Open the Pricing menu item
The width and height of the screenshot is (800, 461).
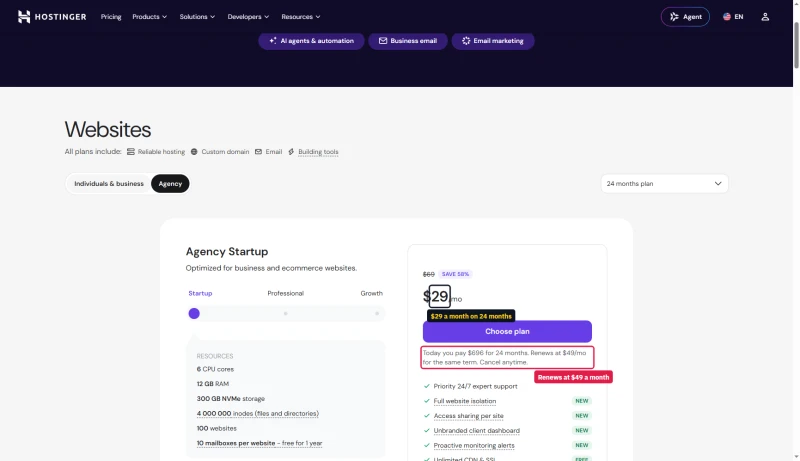(x=111, y=17)
